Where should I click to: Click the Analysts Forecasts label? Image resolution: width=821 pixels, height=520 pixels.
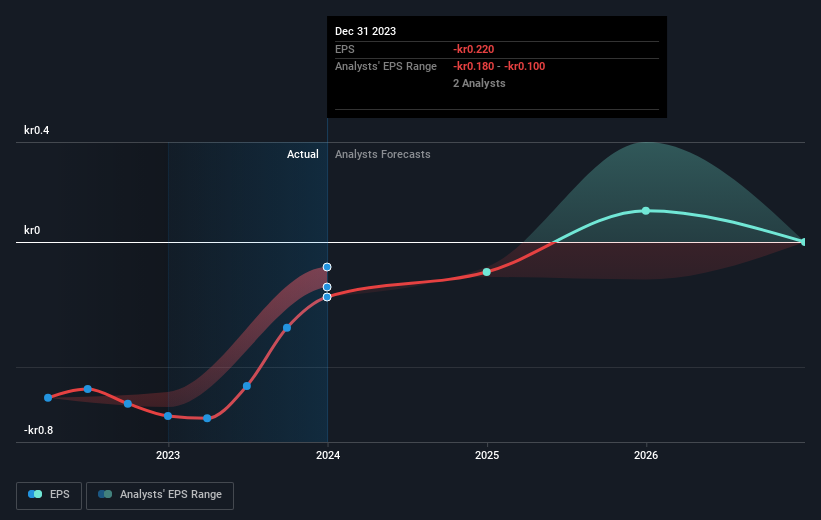pos(383,154)
